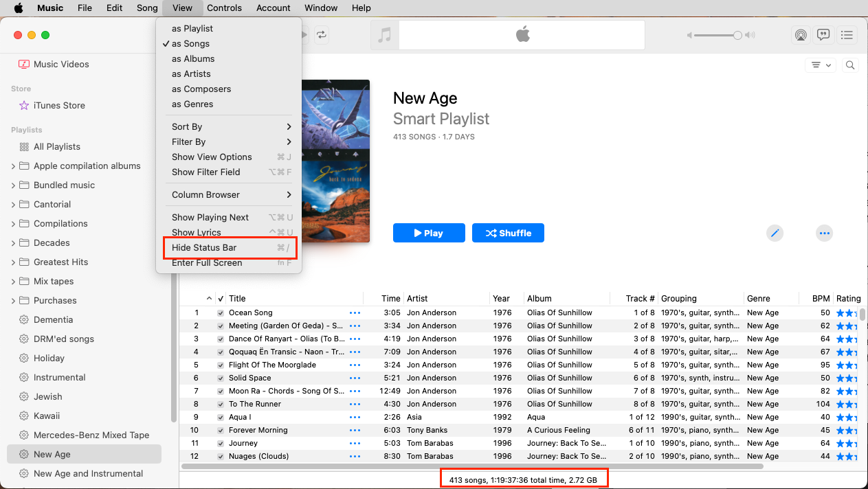Viewport: 868px width, 489px height.
Task: Click the music note artwork placeholder
Action: (385, 35)
